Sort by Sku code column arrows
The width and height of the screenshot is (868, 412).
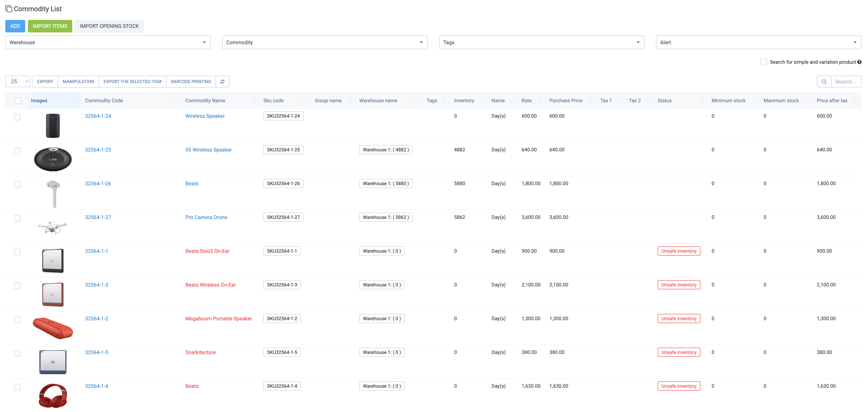(x=305, y=101)
